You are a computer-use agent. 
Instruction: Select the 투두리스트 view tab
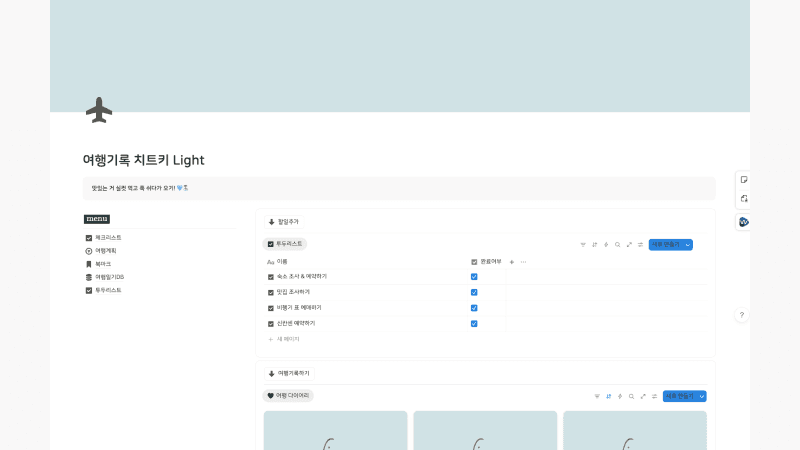pos(285,244)
